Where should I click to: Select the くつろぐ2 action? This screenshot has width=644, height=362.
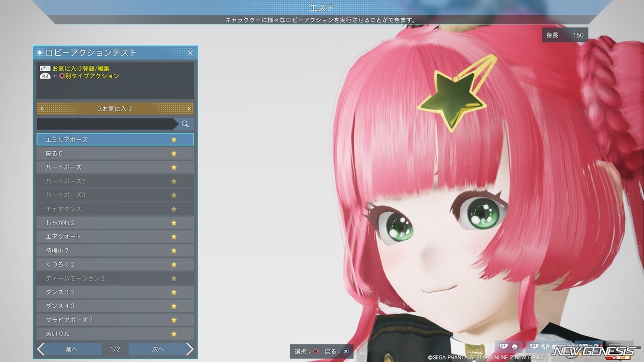pyautogui.click(x=115, y=264)
